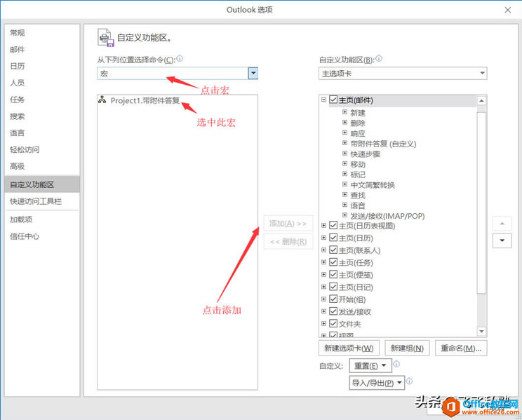Click the info icon next to 从下列位置选择命令
This screenshot has width=522, height=420.
click(x=180, y=59)
